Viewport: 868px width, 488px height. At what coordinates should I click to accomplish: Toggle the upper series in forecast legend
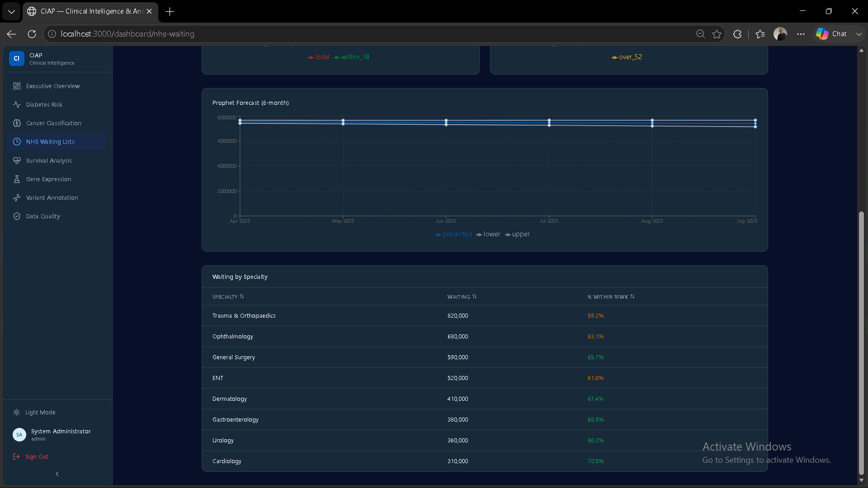(517, 234)
